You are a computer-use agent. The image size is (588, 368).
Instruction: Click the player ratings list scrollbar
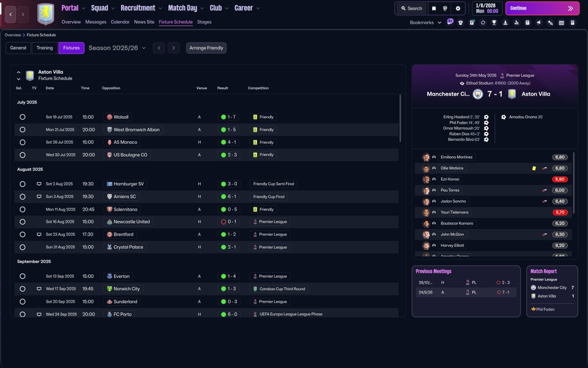[x=574, y=183]
